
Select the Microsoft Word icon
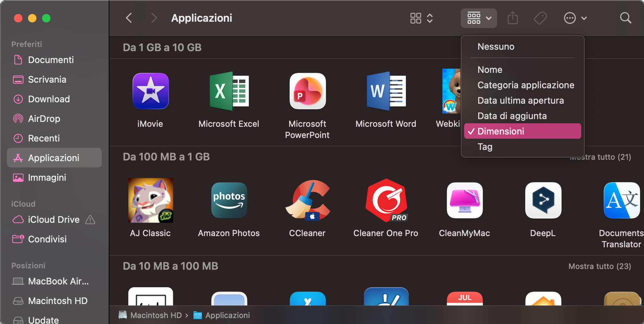coord(386,91)
